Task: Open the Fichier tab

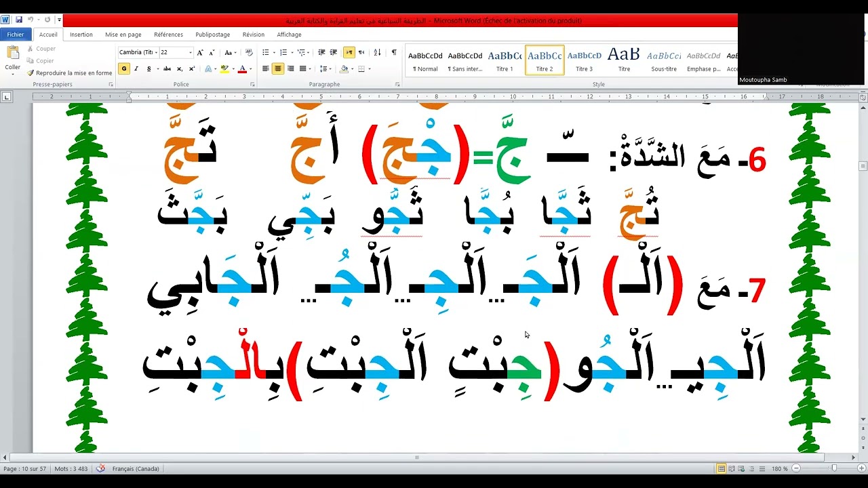Action: [16, 35]
